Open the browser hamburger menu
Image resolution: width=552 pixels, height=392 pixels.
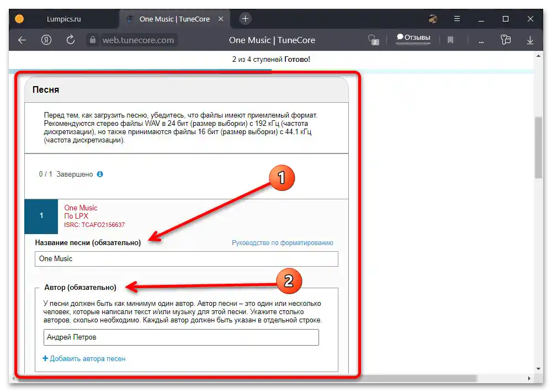(457, 19)
